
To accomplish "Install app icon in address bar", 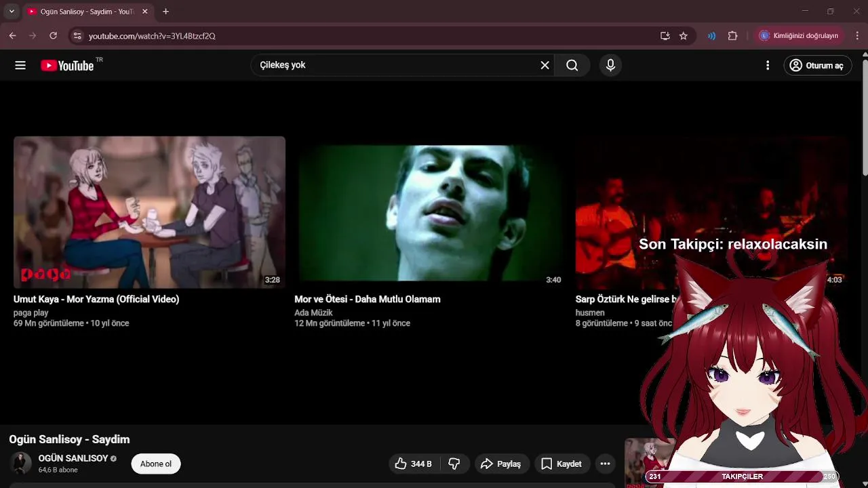I will point(665,36).
